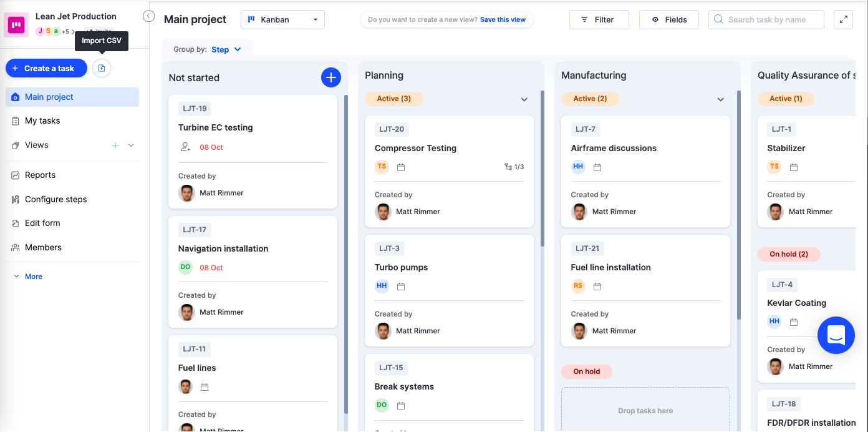Click calendar icon on Turbo pumps card
This screenshot has height=432, width=868.
401,287
